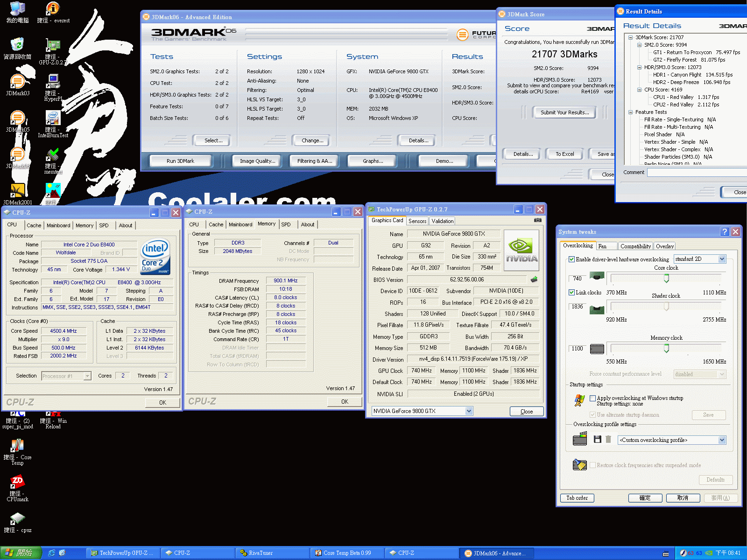The image size is (747, 560).
Task: Open the standard 2D dropdown
Action: point(722,259)
